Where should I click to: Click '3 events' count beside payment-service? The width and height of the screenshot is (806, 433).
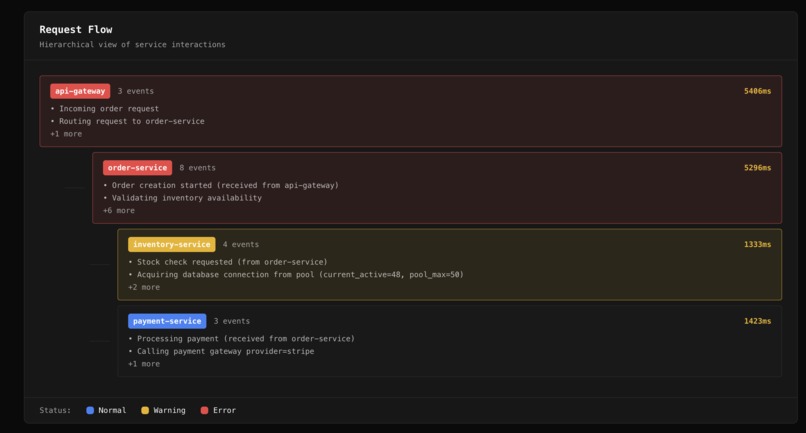(x=232, y=321)
